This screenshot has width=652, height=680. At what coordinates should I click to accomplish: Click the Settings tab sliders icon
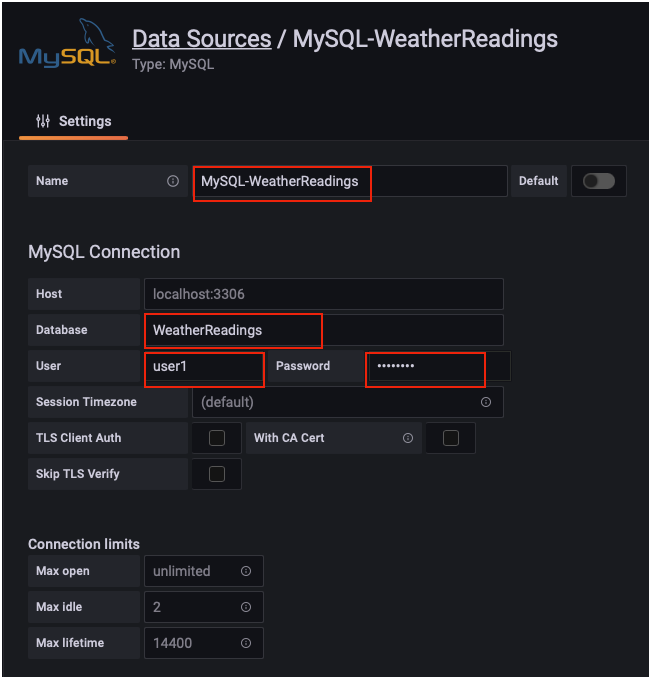click(x=43, y=121)
